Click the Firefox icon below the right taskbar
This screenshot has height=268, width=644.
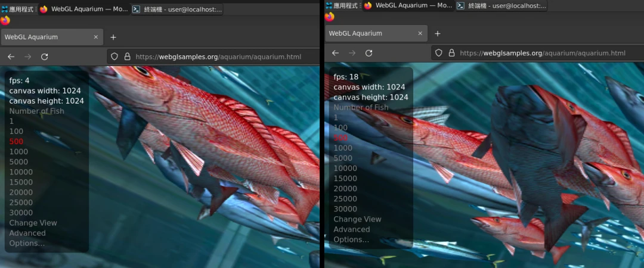[329, 17]
